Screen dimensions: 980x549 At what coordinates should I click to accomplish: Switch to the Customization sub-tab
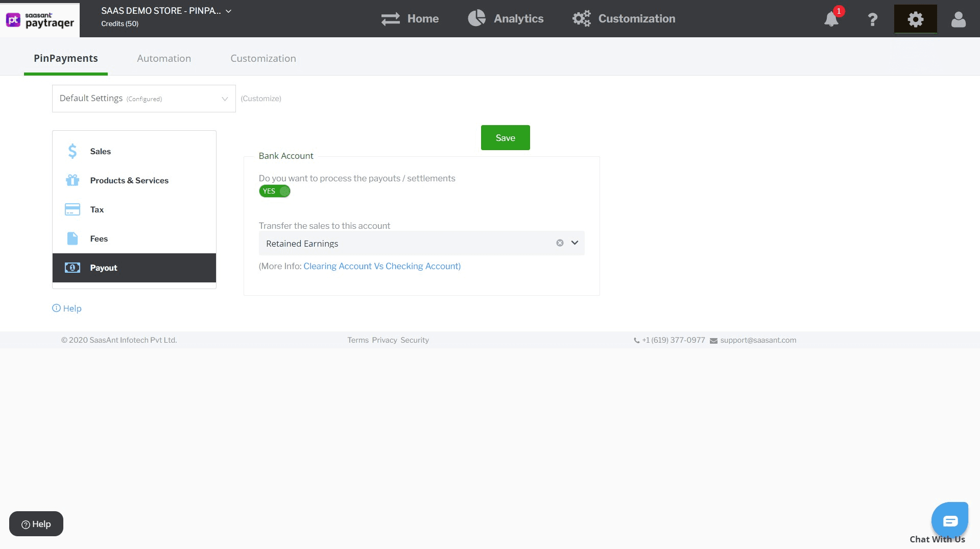tap(263, 58)
